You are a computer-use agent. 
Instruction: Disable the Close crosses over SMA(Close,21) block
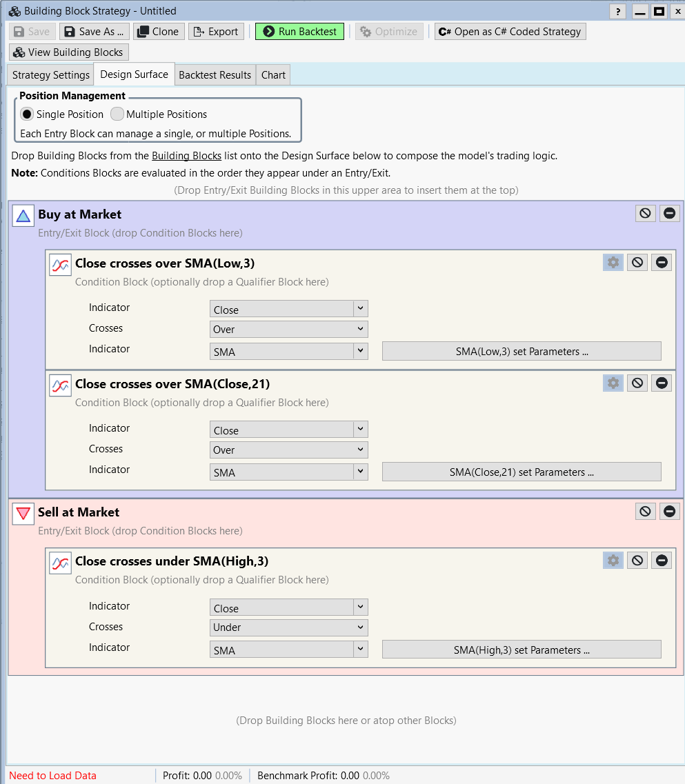pyautogui.click(x=637, y=383)
